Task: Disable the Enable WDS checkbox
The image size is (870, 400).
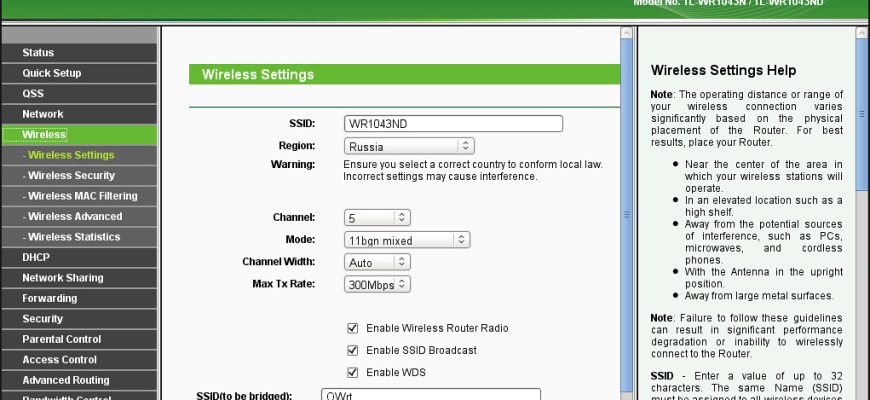Action: point(352,372)
